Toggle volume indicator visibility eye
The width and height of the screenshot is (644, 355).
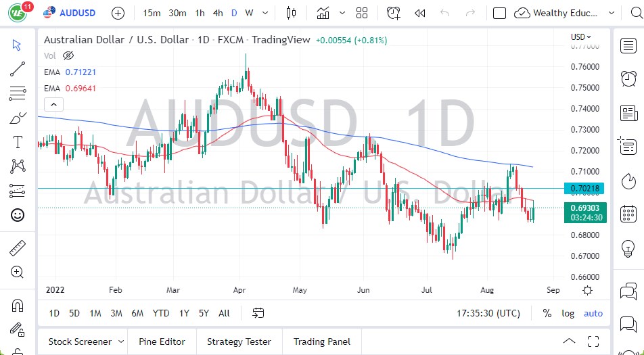click(x=68, y=55)
